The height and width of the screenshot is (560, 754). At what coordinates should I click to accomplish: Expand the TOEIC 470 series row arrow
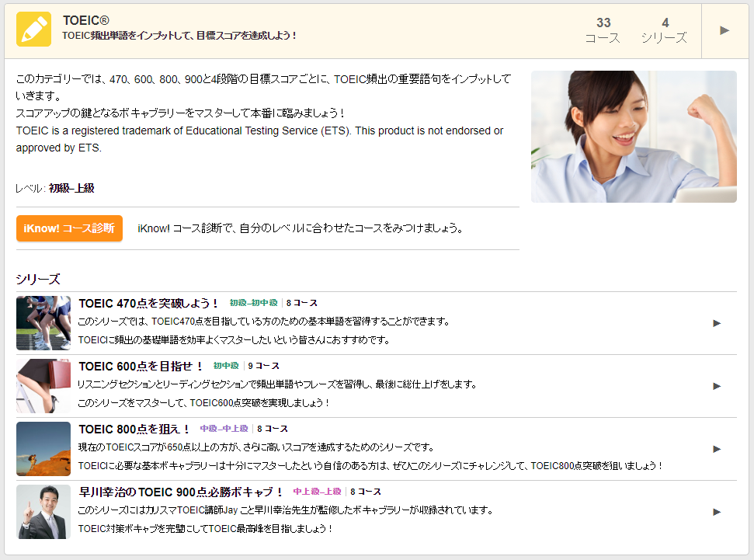[717, 323]
